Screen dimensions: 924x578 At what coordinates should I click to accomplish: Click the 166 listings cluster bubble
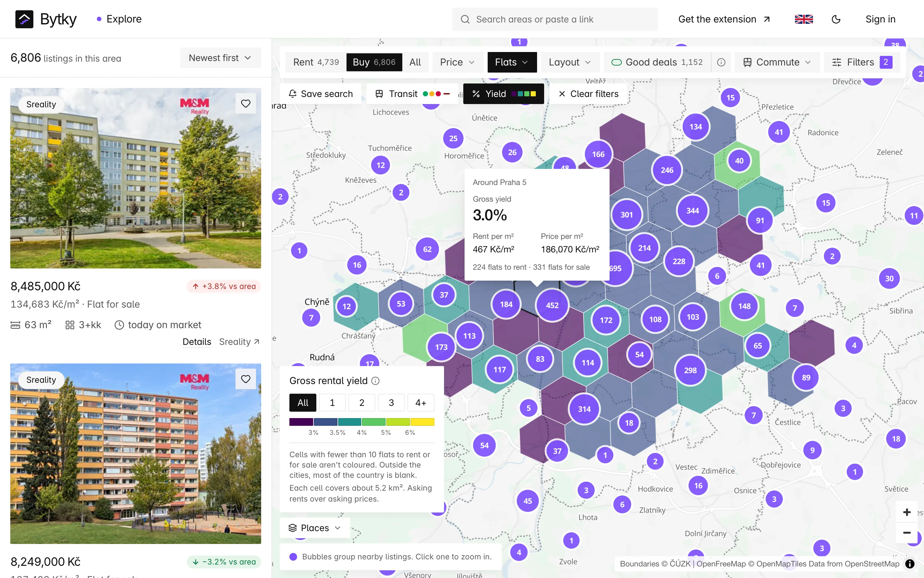pos(598,154)
